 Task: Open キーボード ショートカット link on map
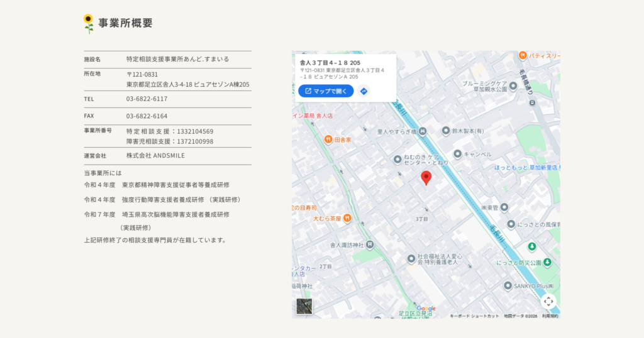coord(474,316)
